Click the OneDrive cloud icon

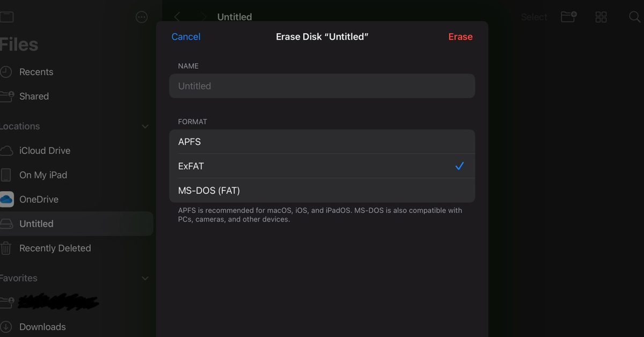[6, 200]
